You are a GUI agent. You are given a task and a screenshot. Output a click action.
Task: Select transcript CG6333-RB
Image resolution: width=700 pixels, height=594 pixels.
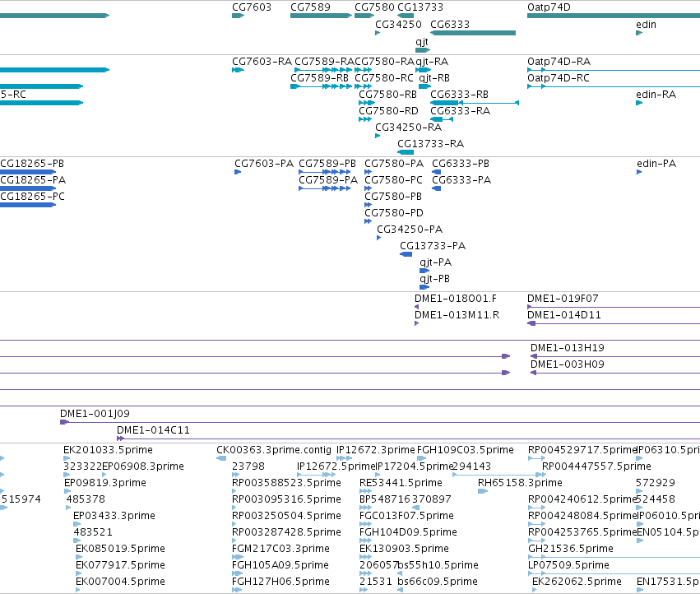(x=459, y=95)
